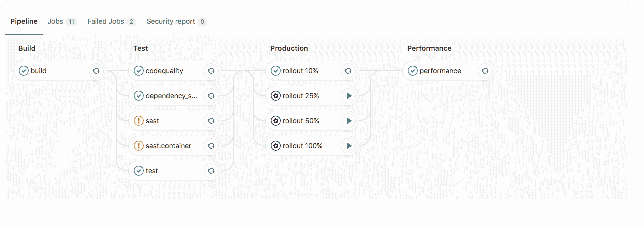Play the rollout 25% manual job
This screenshot has width=644, height=226.
349,96
